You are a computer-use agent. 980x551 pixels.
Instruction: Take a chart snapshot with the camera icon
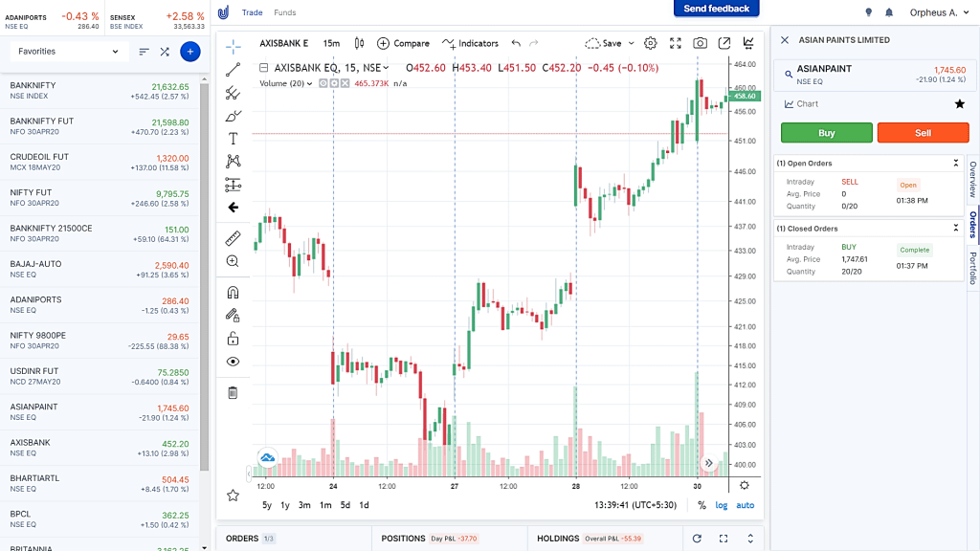pos(698,43)
